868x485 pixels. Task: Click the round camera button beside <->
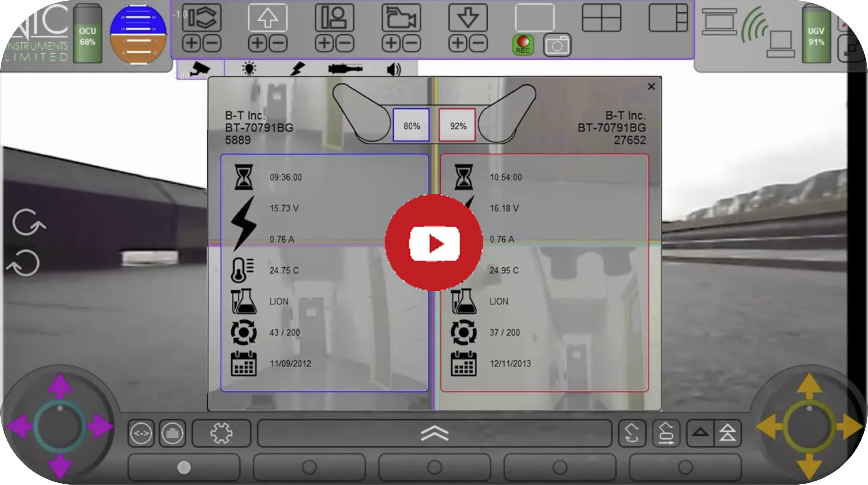click(172, 433)
